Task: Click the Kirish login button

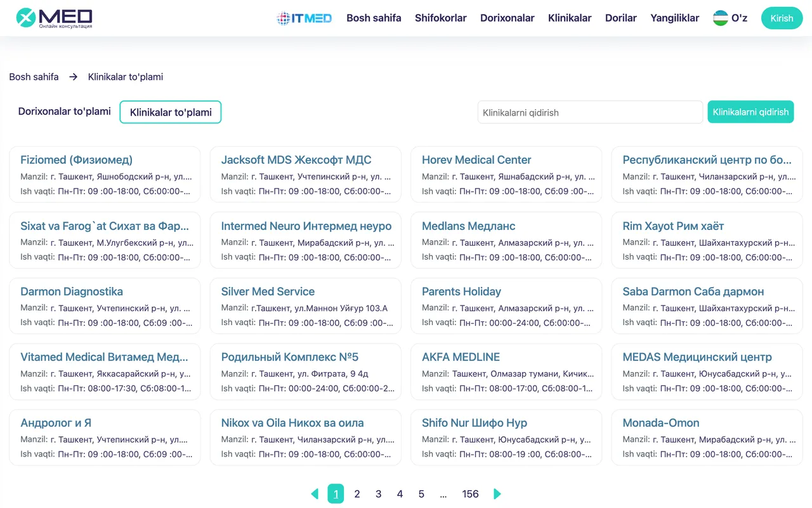Action: 782,18
